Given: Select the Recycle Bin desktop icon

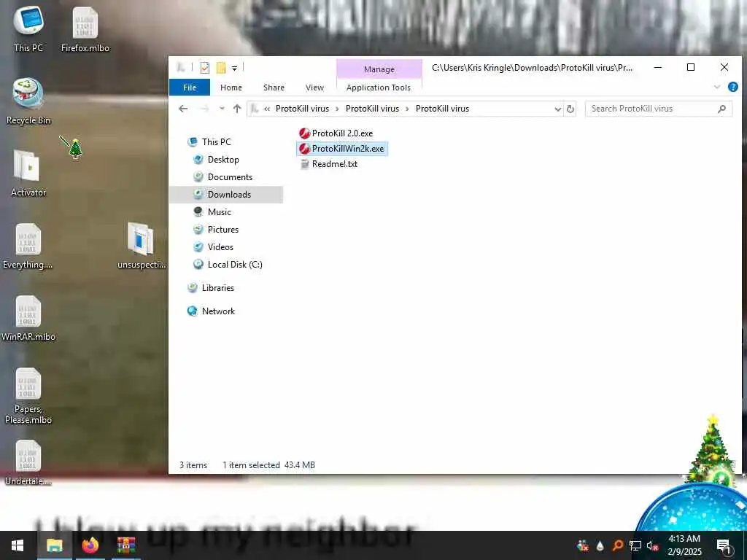Looking at the screenshot, I should 28,101.
